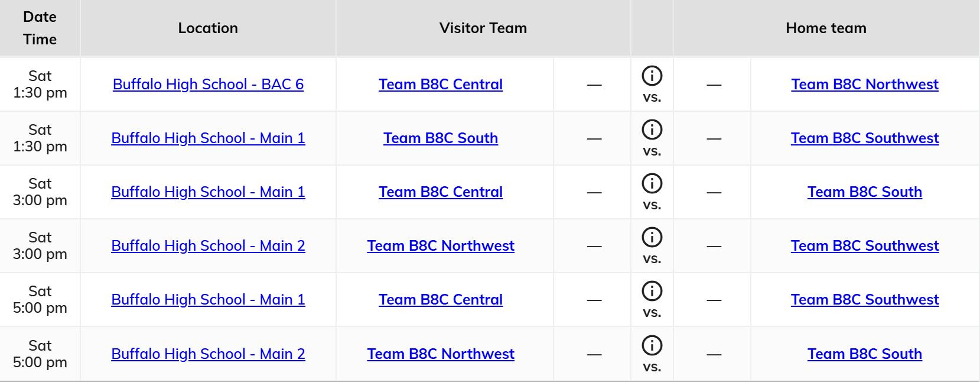Open visitor Team B8C Northwest at 5:00 pm
Screen dimensions: 980x382
pyautogui.click(x=440, y=354)
